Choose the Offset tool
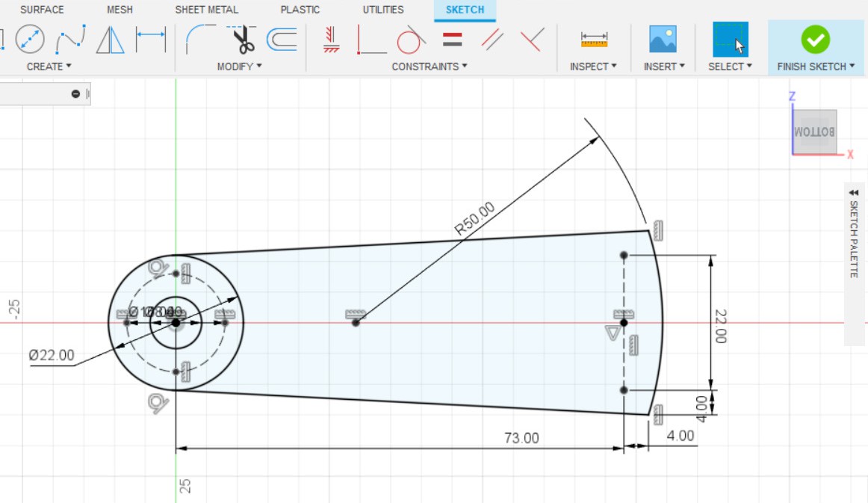 [x=282, y=39]
